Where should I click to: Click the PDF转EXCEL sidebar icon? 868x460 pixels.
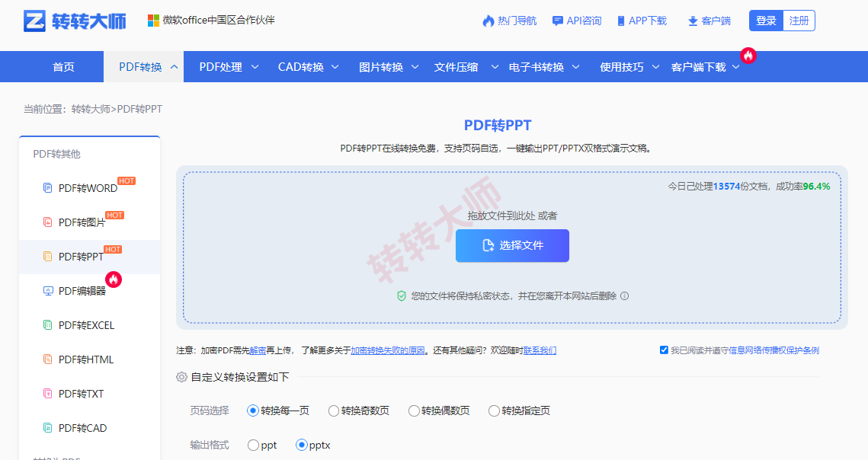coord(47,325)
